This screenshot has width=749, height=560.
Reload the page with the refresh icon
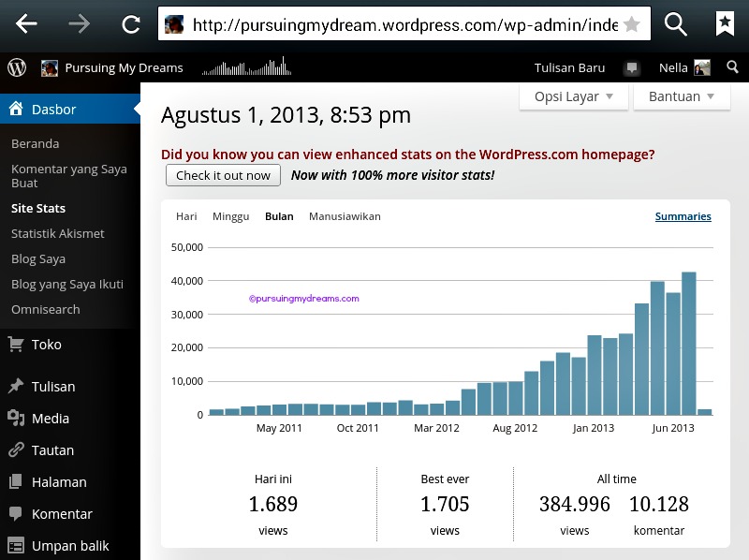(x=131, y=25)
